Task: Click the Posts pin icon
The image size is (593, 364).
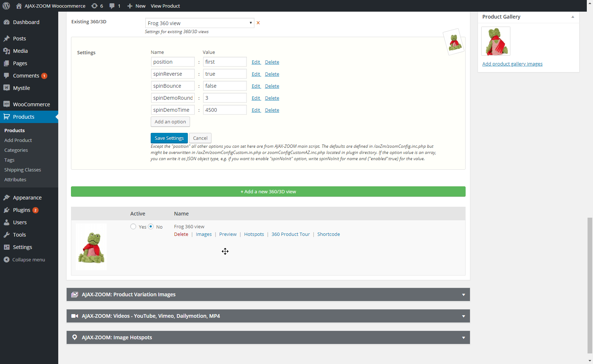Action: (x=7, y=39)
